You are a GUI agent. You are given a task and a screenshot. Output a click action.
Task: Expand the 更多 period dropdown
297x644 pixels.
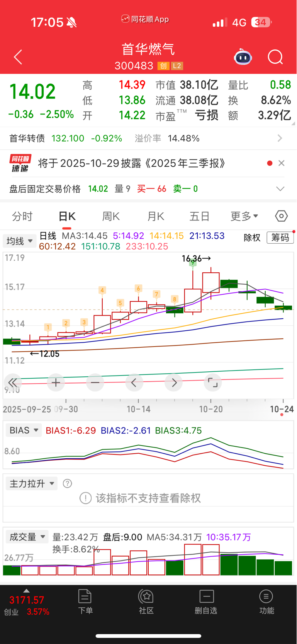(244, 216)
